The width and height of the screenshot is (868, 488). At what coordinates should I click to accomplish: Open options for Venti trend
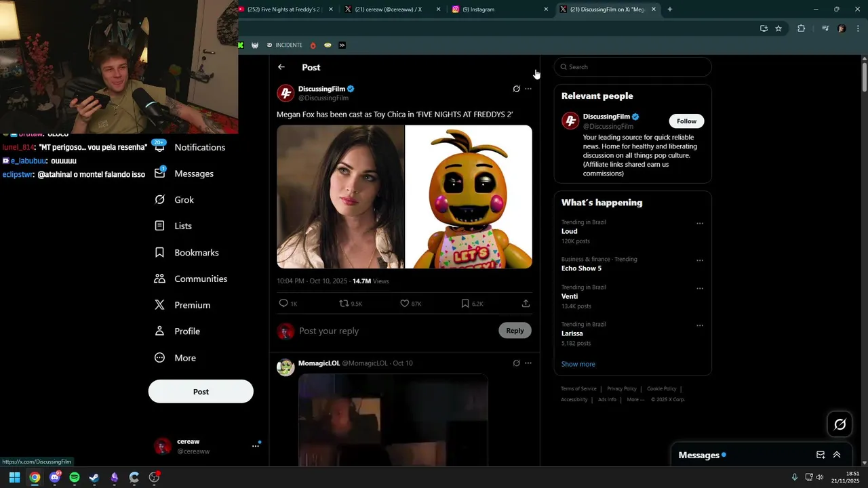coord(700,288)
